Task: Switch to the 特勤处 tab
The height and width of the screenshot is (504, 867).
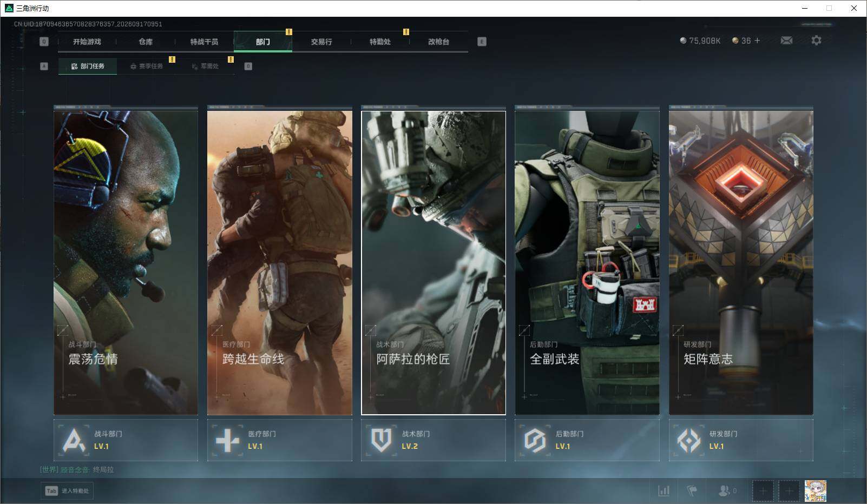Action: click(x=380, y=42)
